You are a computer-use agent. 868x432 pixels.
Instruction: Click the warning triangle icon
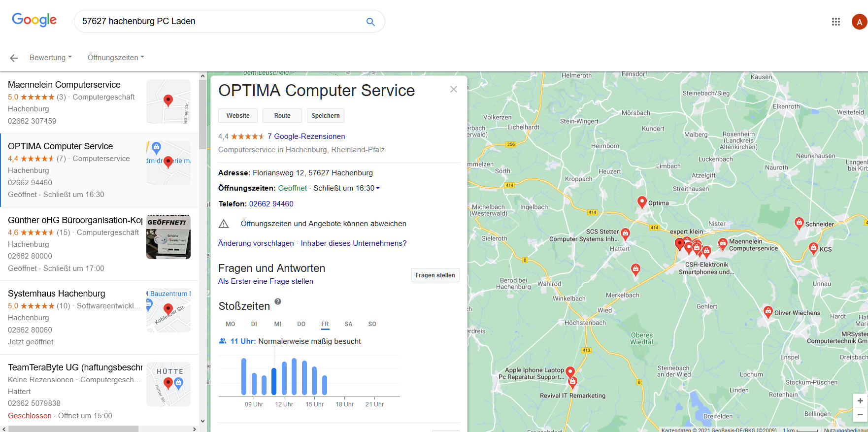coord(224,224)
